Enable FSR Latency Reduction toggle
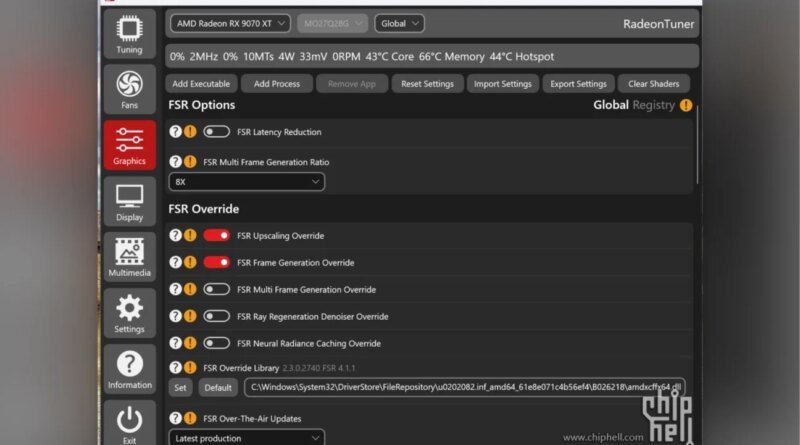 click(x=216, y=132)
